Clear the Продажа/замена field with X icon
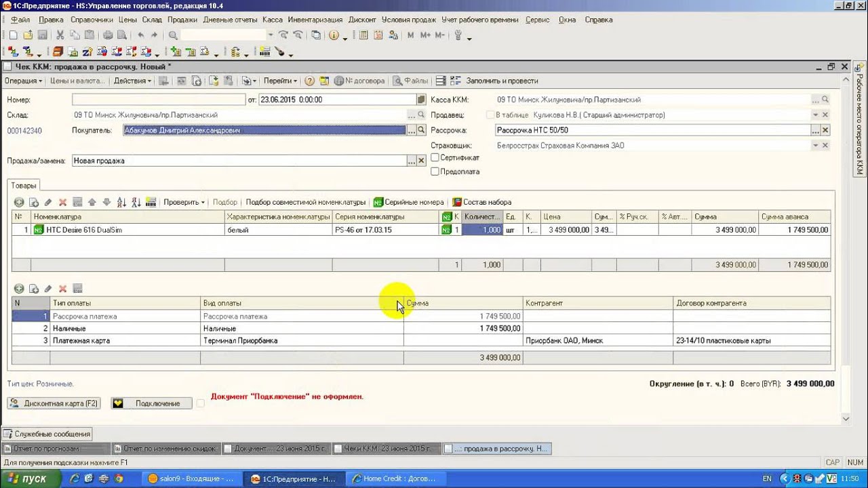 (421, 161)
